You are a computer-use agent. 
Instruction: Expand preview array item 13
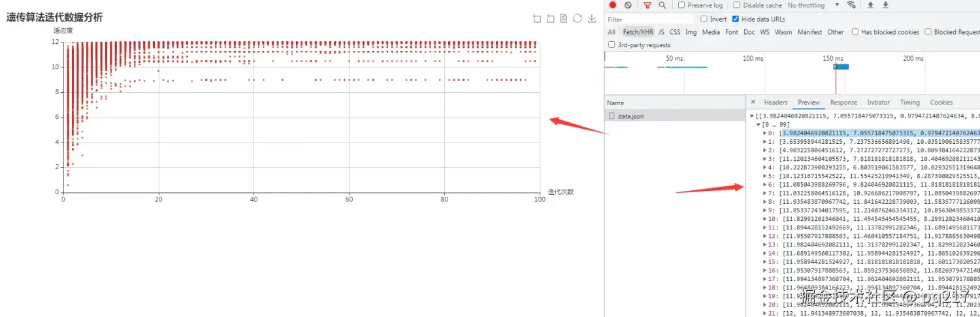click(x=765, y=244)
